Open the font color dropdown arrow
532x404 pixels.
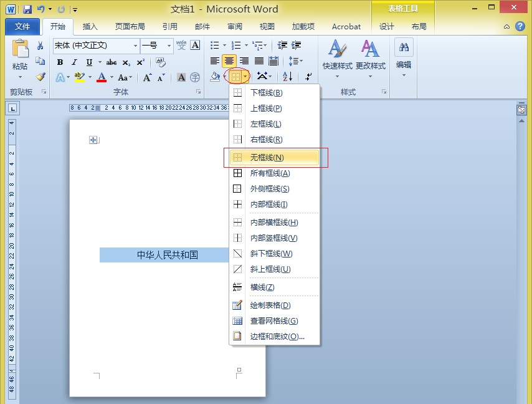tap(112, 77)
